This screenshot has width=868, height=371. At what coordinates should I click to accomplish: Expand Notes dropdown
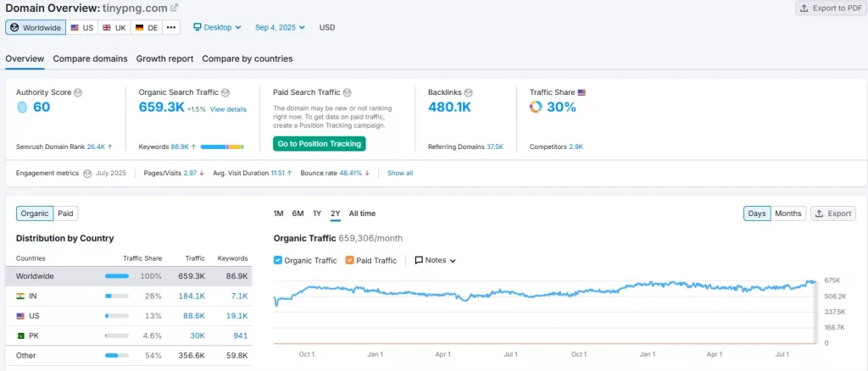[x=435, y=260]
